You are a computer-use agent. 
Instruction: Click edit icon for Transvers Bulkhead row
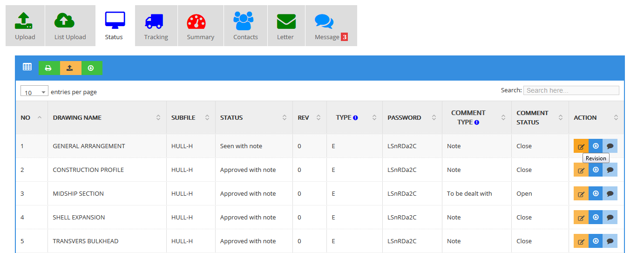tap(581, 241)
